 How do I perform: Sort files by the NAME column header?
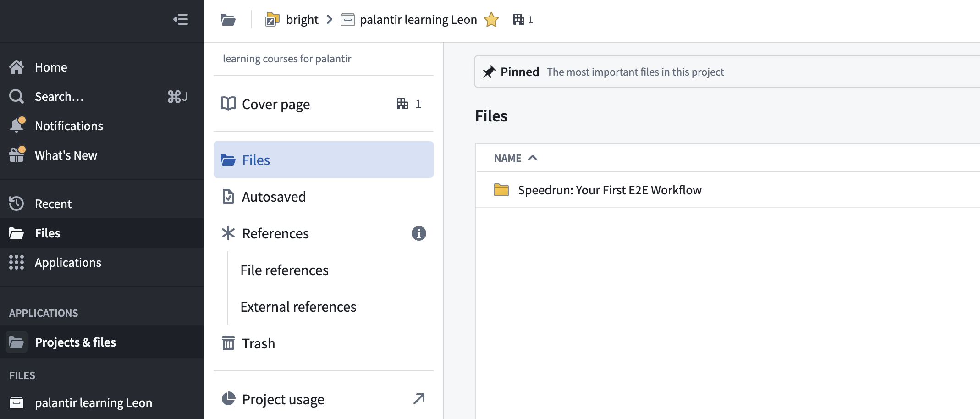(x=508, y=158)
